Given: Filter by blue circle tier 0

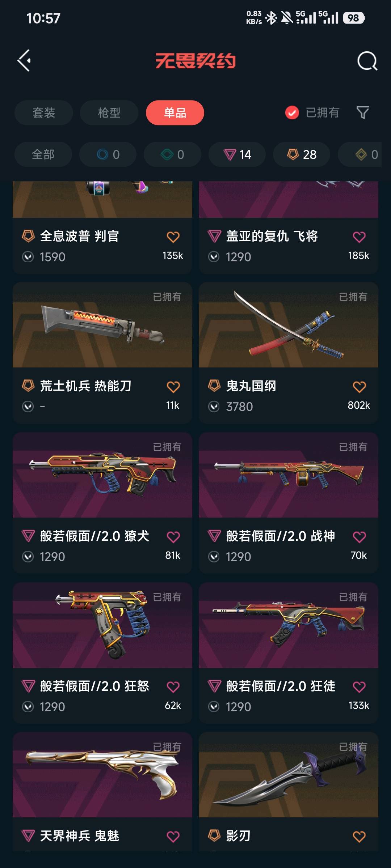Looking at the screenshot, I should pos(108,154).
